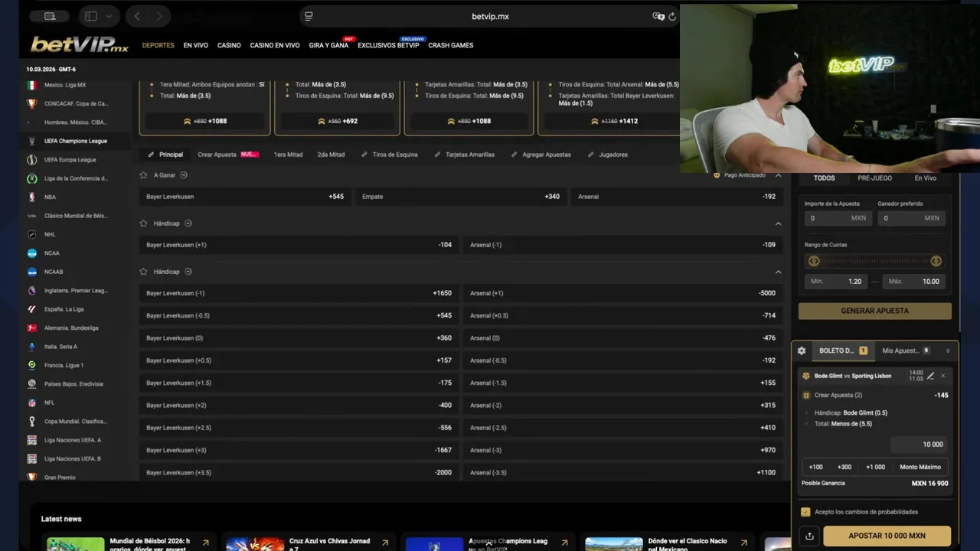Toggle Acepto los cambios de probabilidades checkbox

(805, 512)
